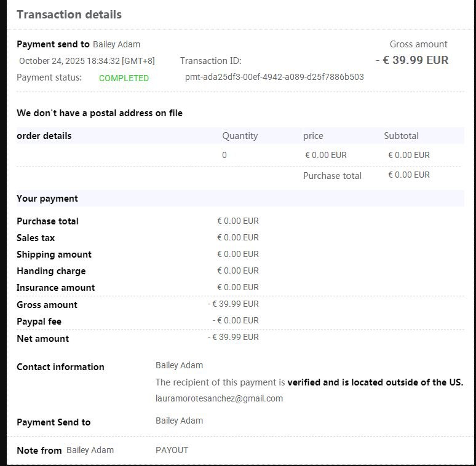Image resolution: width=476 pixels, height=466 pixels.
Task: Click the "verified and is located outside" text
Action: 375,382
